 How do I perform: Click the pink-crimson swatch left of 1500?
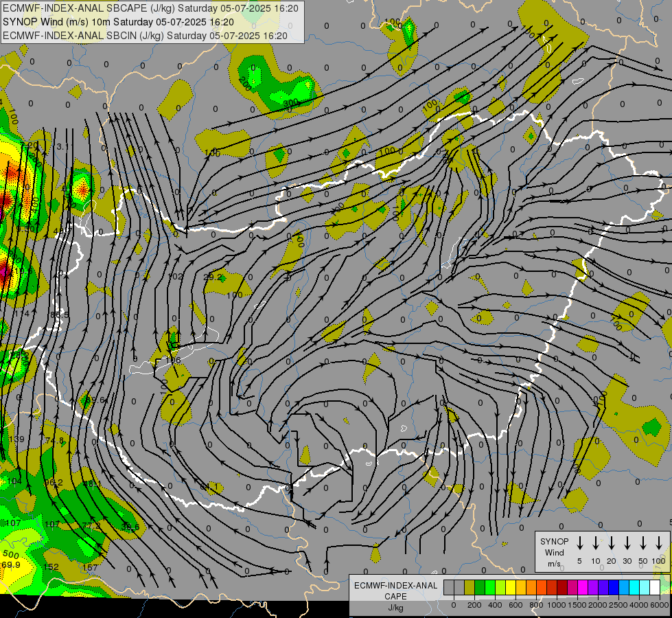coord(572,587)
